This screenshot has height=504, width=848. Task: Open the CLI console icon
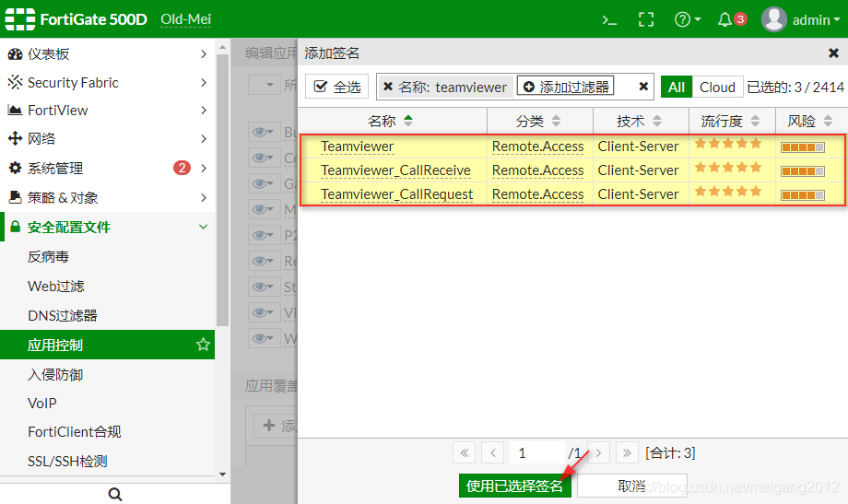[x=609, y=20]
